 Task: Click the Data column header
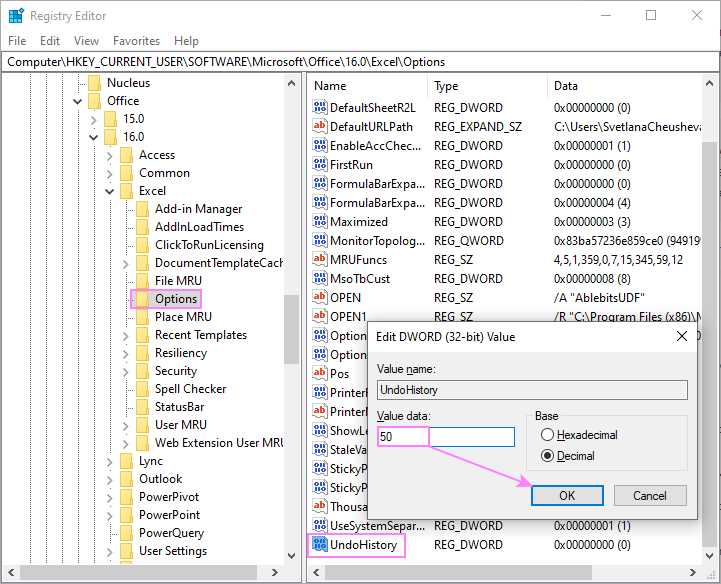coord(566,86)
